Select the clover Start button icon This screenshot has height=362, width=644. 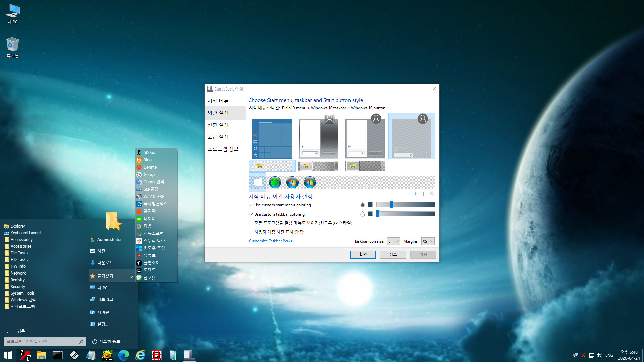[275, 182]
